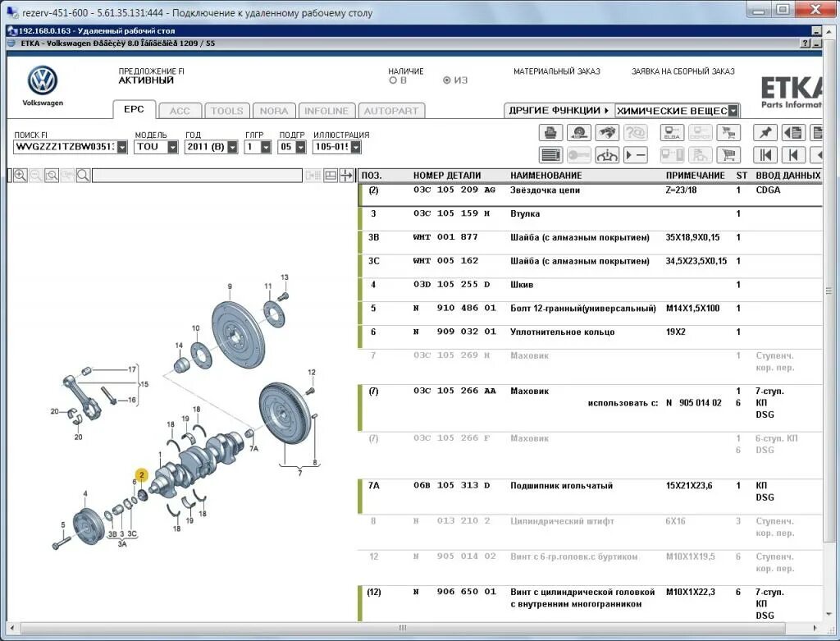840x641 pixels.
Task: Click ЗАЯВКА НА СБОРНЫЙ ЗАКАЗ label
Action: click(682, 71)
